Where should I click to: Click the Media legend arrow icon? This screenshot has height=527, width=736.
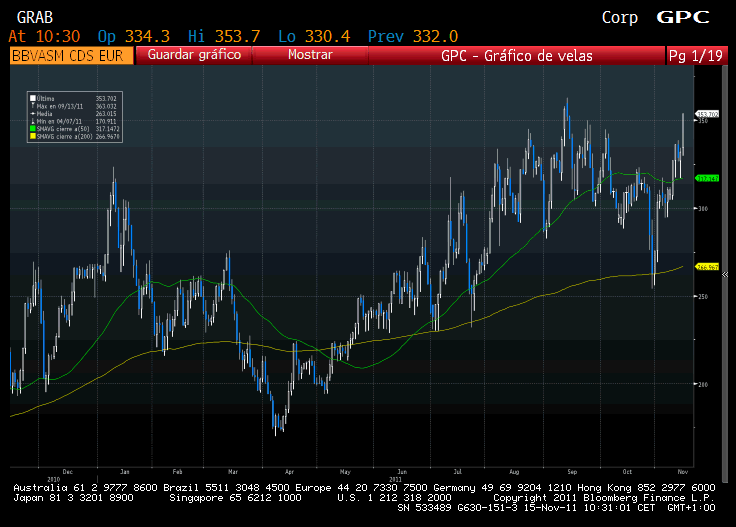coord(33,114)
